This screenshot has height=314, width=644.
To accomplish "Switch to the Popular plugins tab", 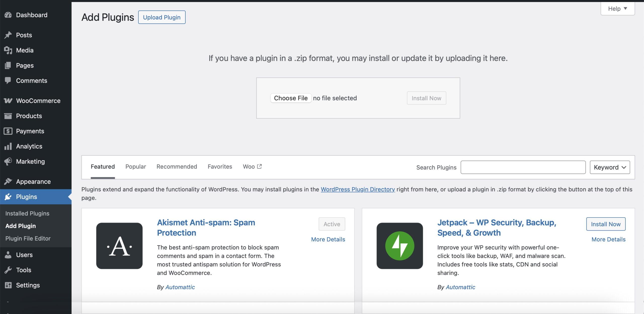I will [136, 167].
